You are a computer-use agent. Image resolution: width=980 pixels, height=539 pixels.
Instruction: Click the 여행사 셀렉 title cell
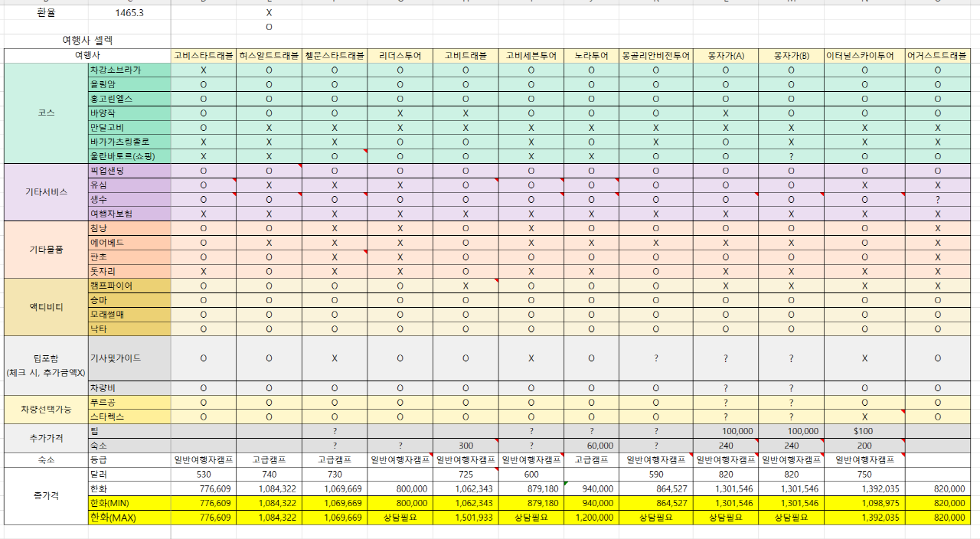point(87,40)
